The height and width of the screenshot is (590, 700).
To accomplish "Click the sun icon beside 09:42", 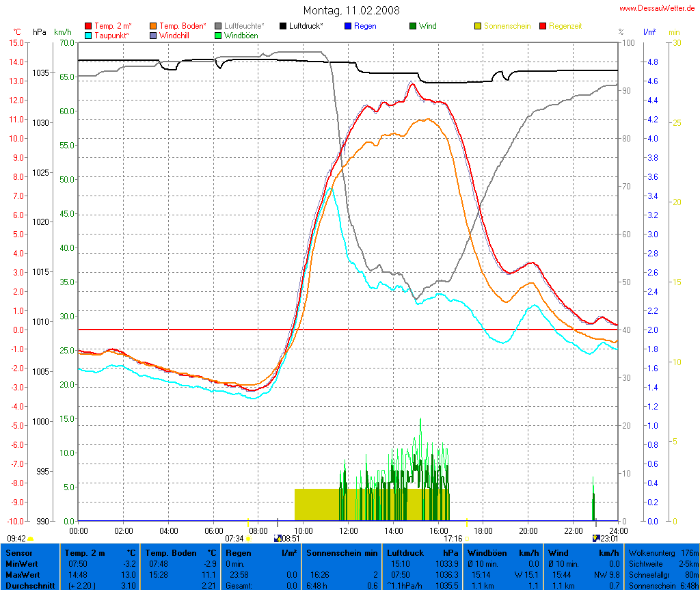I will [x=31, y=539].
